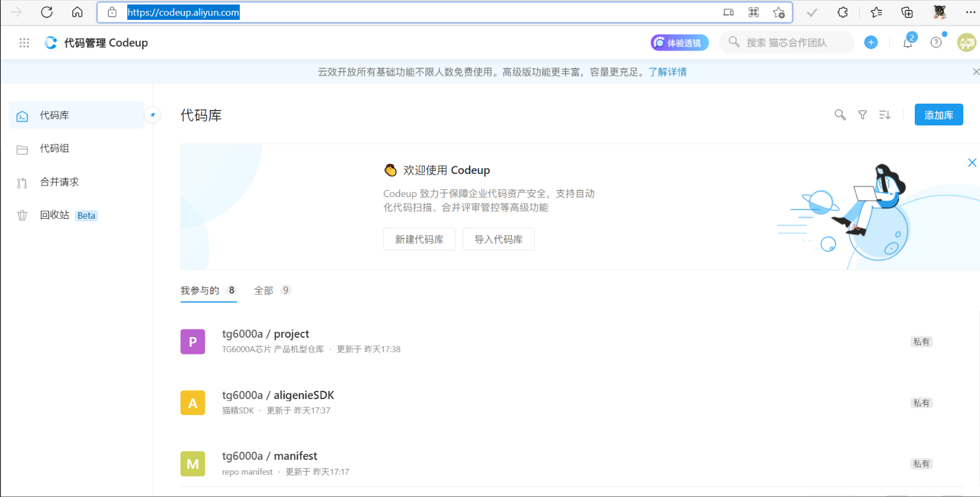Switch to the 全部 tab
Image resolution: width=980 pixels, height=497 pixels.
point(273,290)
